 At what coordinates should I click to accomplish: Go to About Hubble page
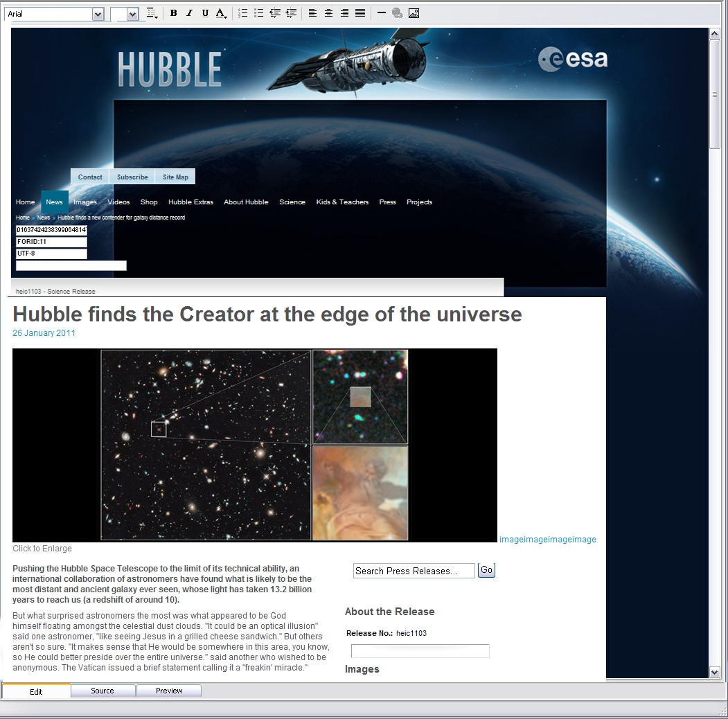pyautogui.click(x=246, y=202)
